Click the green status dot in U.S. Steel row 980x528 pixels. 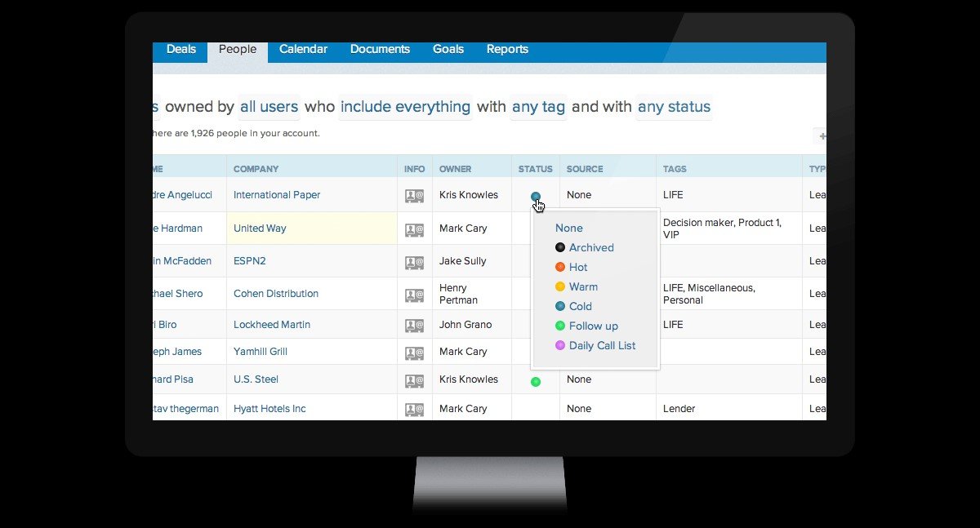pos(536,381)
